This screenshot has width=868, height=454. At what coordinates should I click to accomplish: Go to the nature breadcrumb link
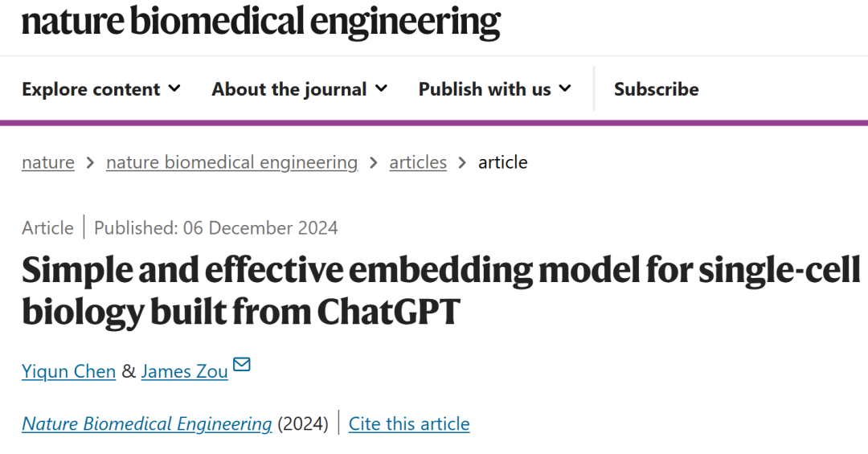(48, 162)
